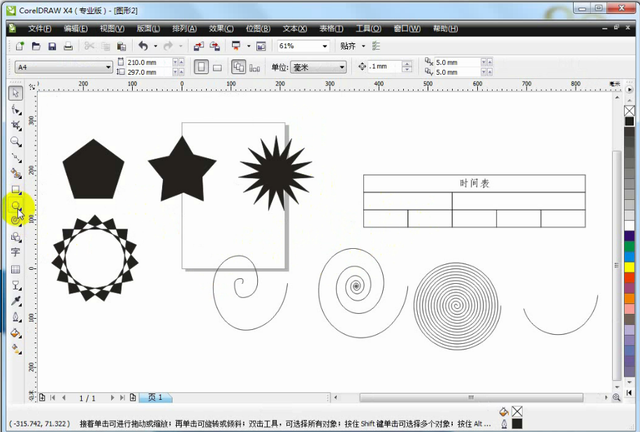Open the application launcher dropdown arrow
The image size is (640, 432).
pyautogui.click(x=249, y=46)
